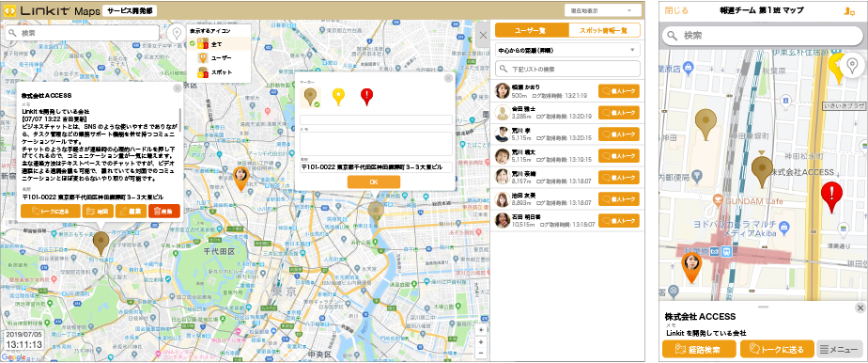
Task: Select 全て in the icon display filter
Action: point(218,43)
